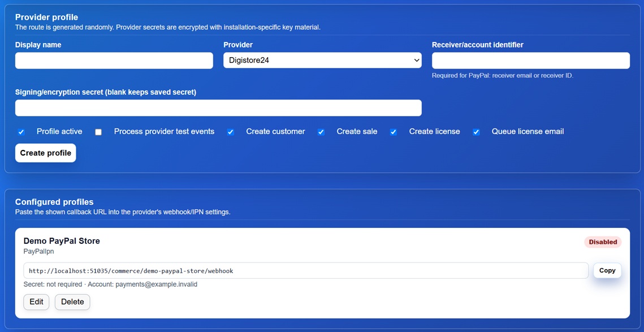Viewport: 644px width, 332px height.
Task: Click the Required for PayPal hint text
Action: point(502,76)
